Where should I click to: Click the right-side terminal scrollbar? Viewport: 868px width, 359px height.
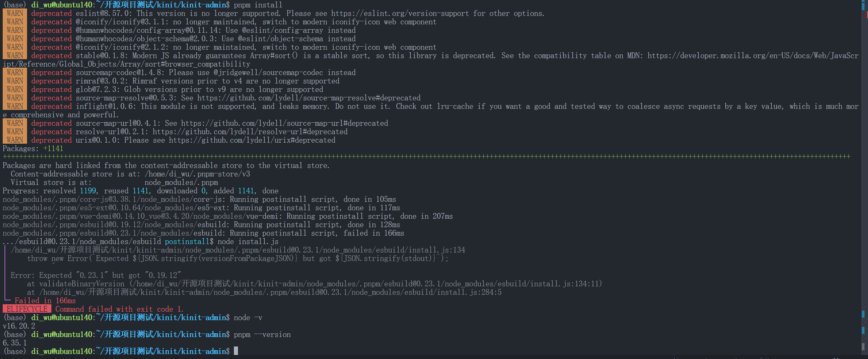click(x=863, y=176)
